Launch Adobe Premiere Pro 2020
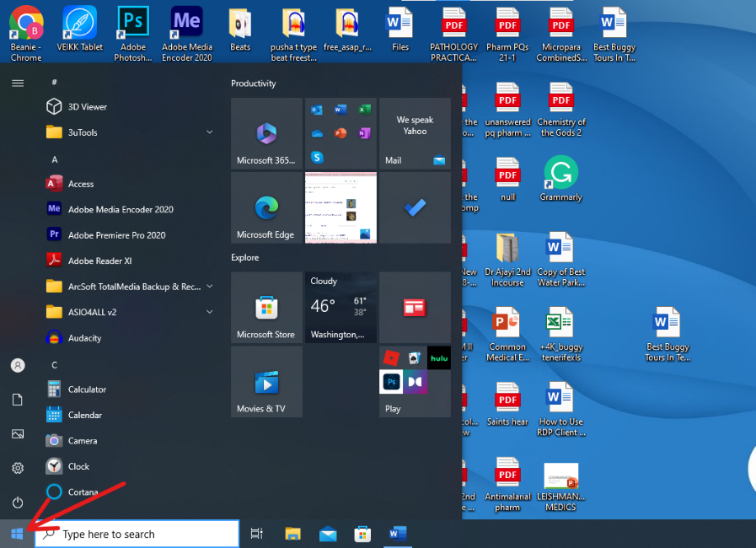Viewport: 756px width, 548px height. pos(130,235)
